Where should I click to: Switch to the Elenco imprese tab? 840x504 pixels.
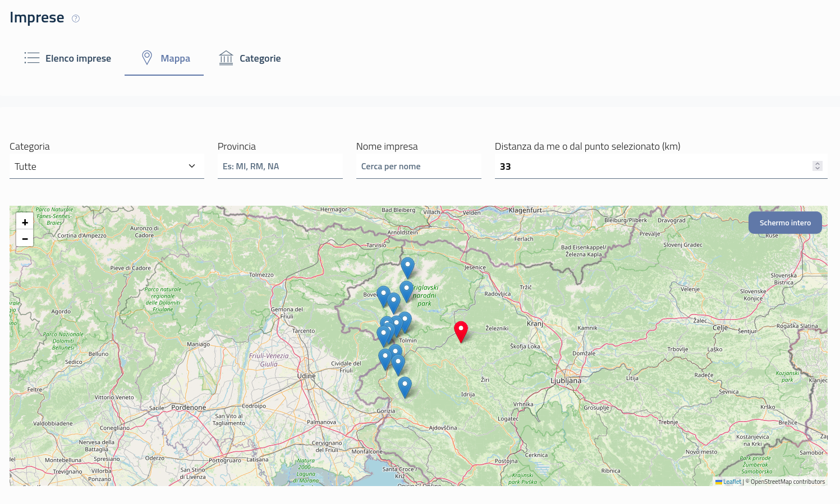click(67, 58)
